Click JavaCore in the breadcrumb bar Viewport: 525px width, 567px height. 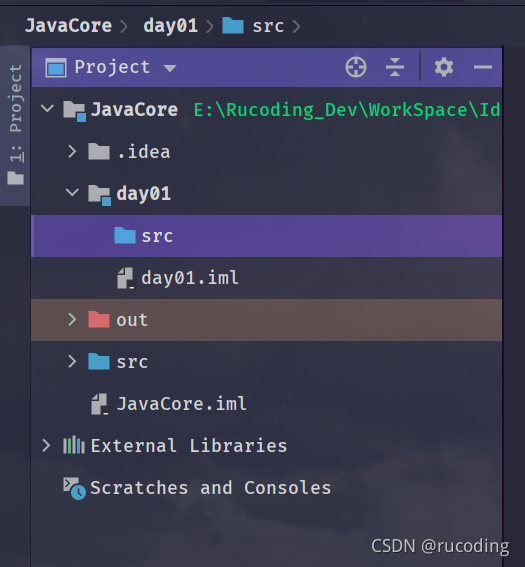[x=68, y=26]
